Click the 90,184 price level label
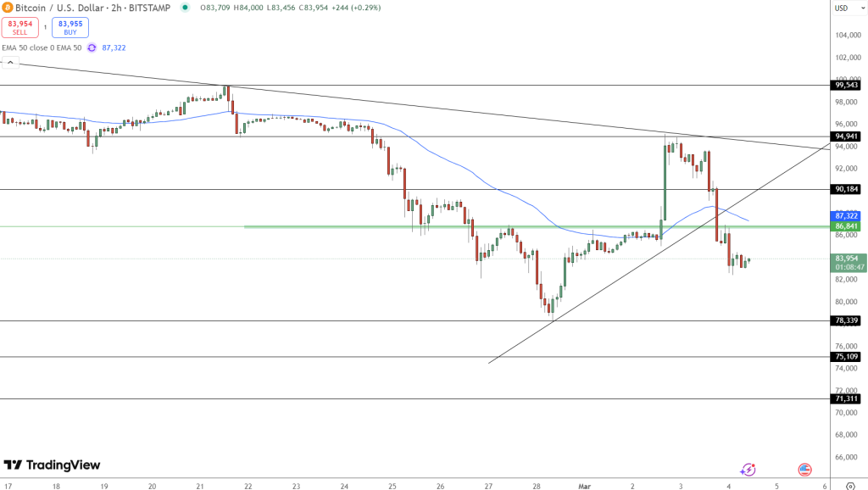The image size is (868, 490). 846,189
